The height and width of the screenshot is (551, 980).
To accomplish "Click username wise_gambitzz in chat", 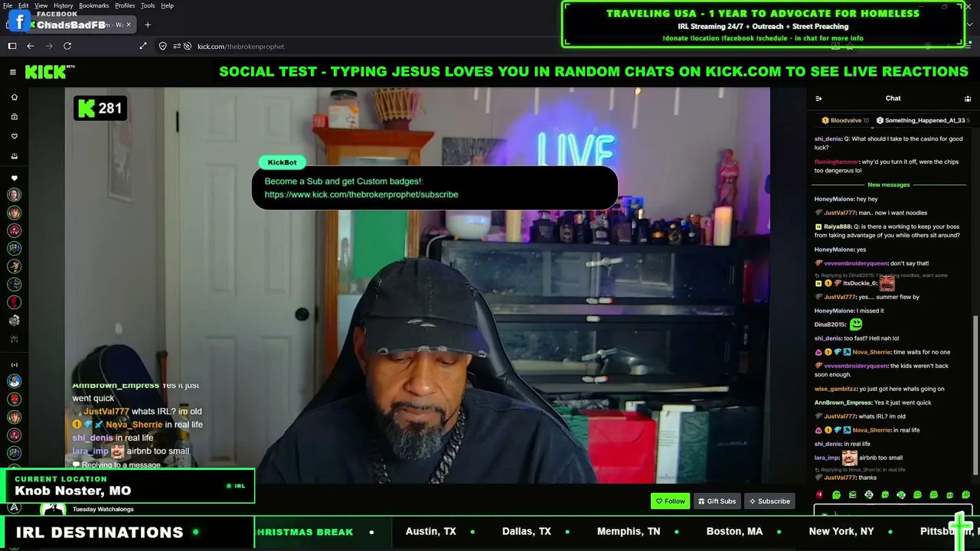I will tap(835, 389).
